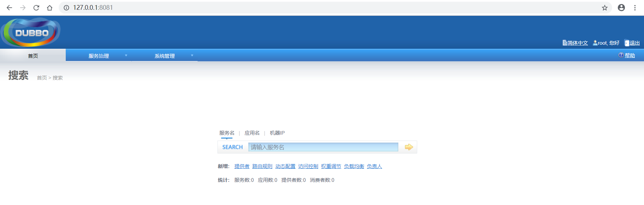This screenshot has width=644, height=205.
Task: Click the 提供者数:0 statistic
Action: 293,180
